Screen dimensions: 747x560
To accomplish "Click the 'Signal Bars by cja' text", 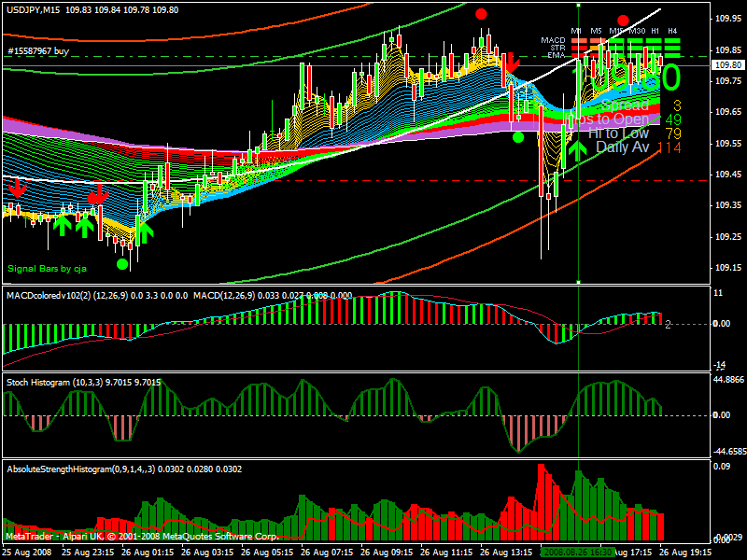I will (x=49, y=269).
